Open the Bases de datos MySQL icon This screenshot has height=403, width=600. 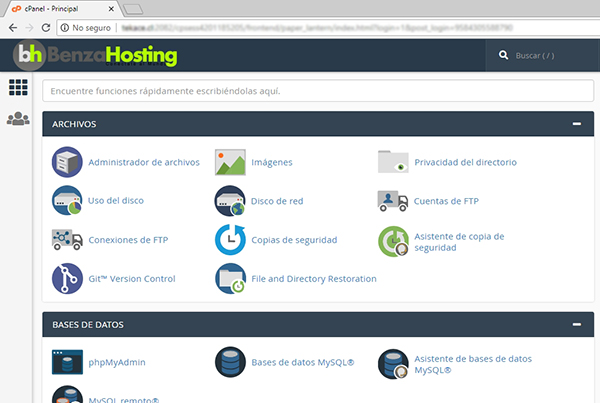click(x=230, y=362)
